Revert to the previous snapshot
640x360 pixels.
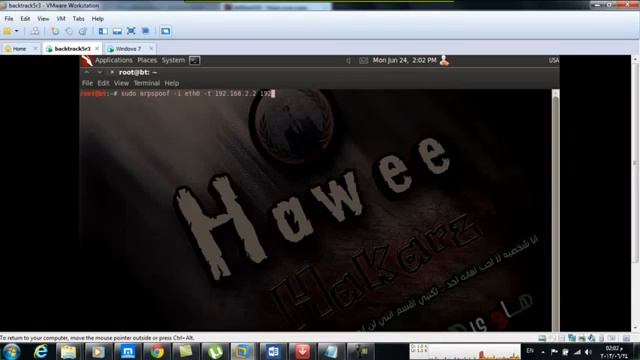click(69, 31)
